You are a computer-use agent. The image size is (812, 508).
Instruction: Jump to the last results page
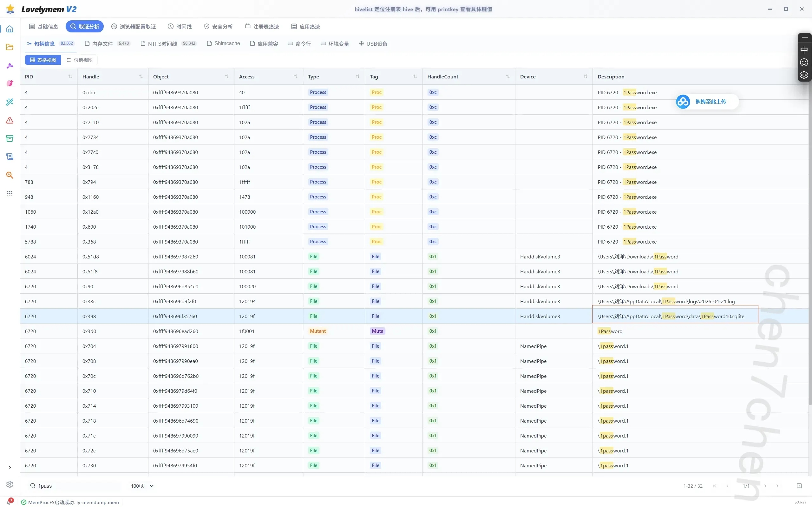point(778,486)
